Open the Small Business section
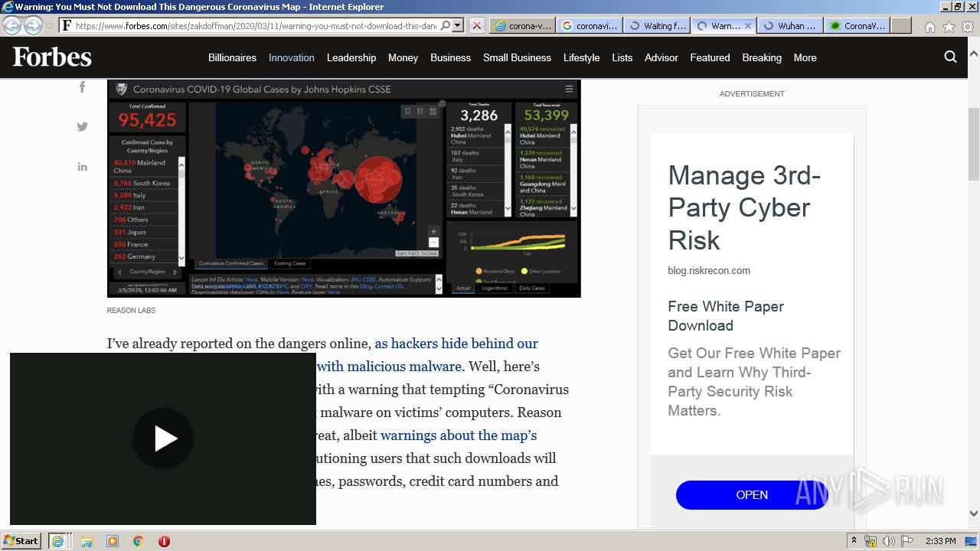980x551 pixels. point(517,57)
